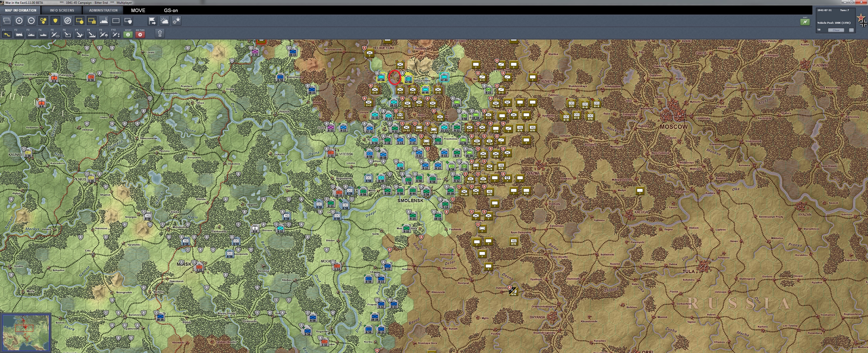Click the Vehicle Pool readout
The width and height of the screenshot is (868, 353).
click(x=834, y=23)
